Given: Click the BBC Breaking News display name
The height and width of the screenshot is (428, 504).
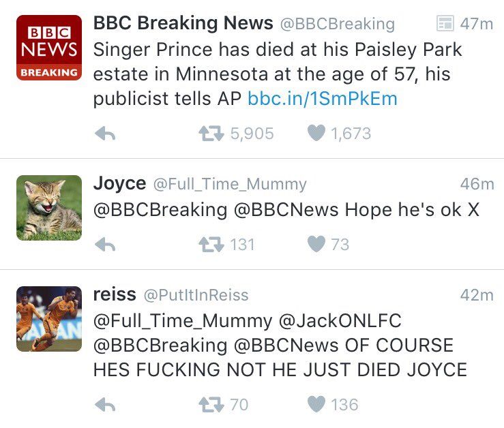Looking at the screenshot, I should coord(183,23).
